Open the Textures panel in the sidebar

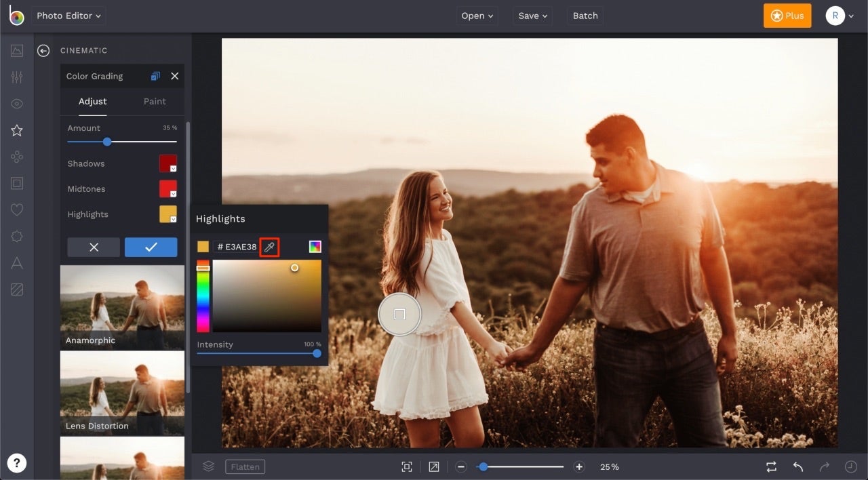click(16, 289)
